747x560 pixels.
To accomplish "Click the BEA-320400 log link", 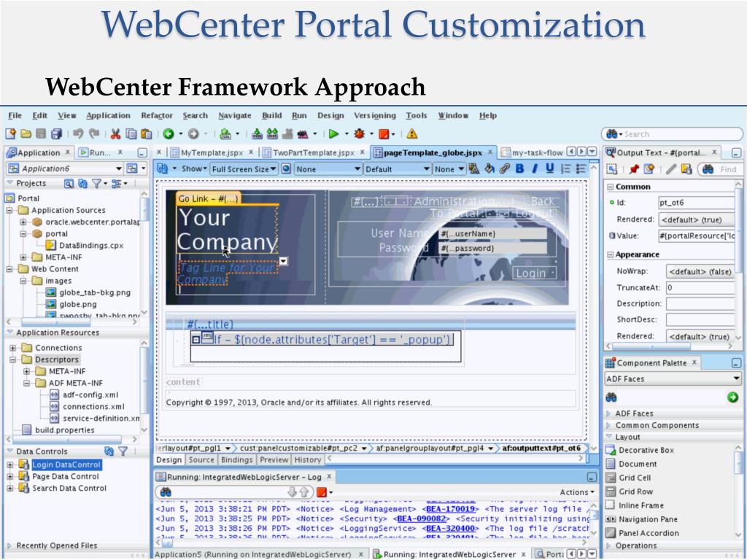I will (x=450, y=528).
